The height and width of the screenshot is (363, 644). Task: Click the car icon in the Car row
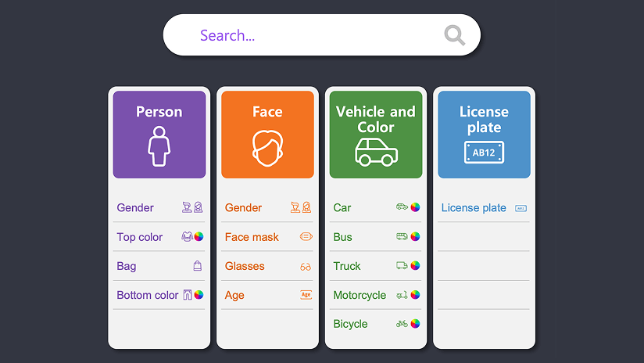(x=402, y=207)
